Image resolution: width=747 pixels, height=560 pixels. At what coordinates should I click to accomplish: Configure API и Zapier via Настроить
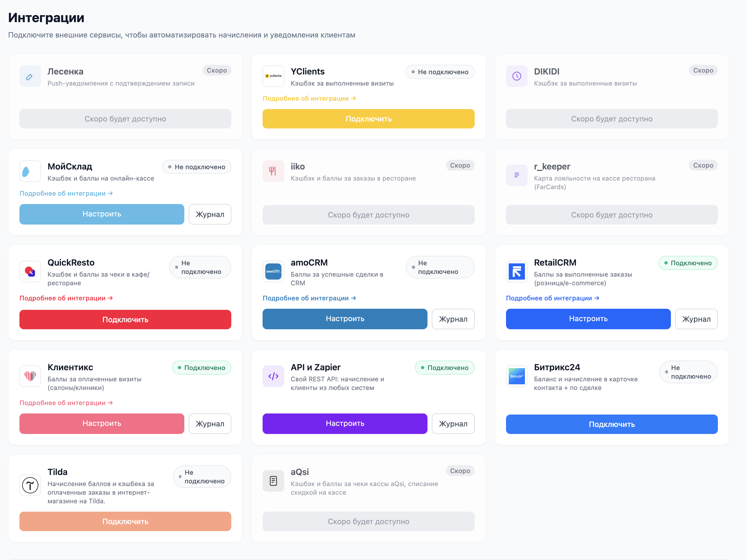(x=345, y=423)
